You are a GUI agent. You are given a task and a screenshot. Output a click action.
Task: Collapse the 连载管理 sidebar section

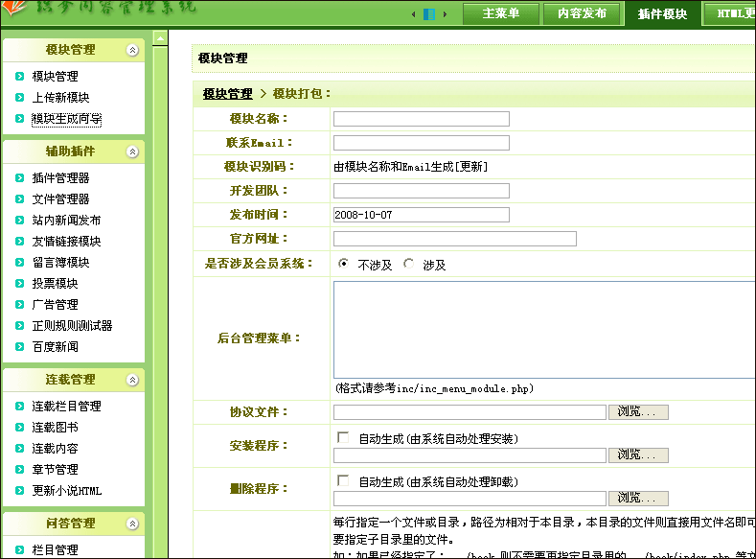(132, 380)
